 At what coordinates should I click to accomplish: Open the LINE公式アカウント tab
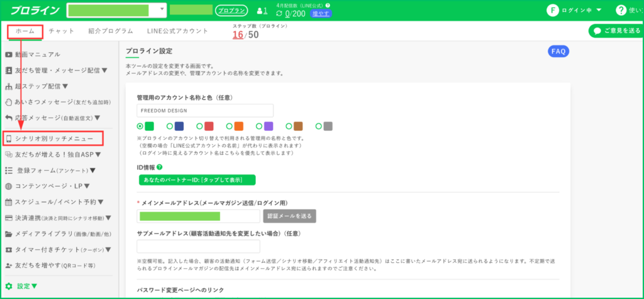pyautogui.click(x=178, y=31)
